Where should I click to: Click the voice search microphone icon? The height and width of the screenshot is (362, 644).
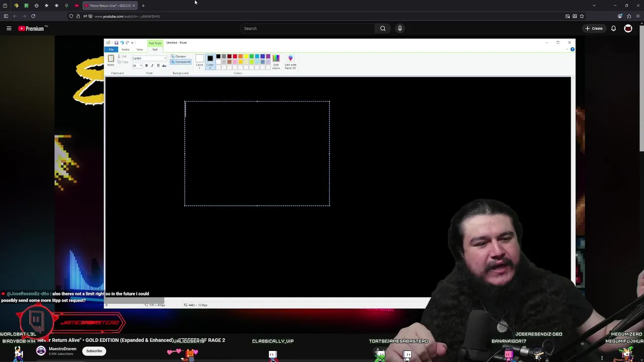[400, 29]
